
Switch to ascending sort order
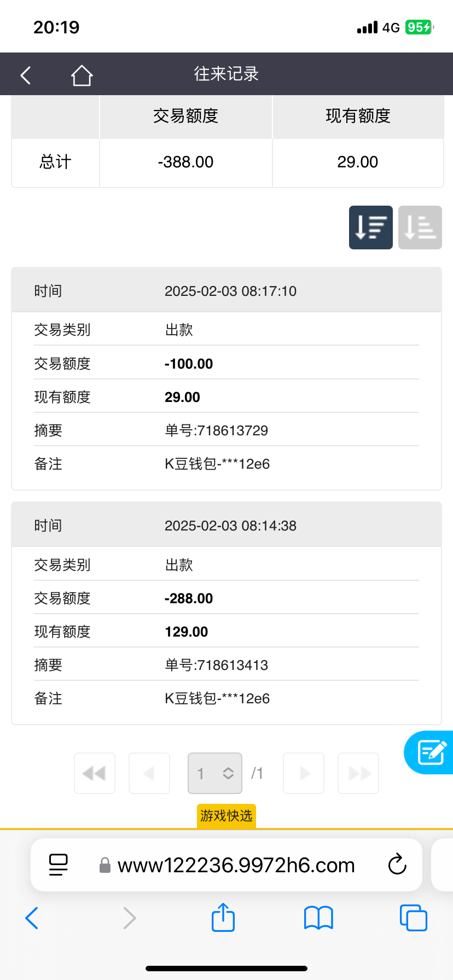pyautogui.click(x=420, y=227)
